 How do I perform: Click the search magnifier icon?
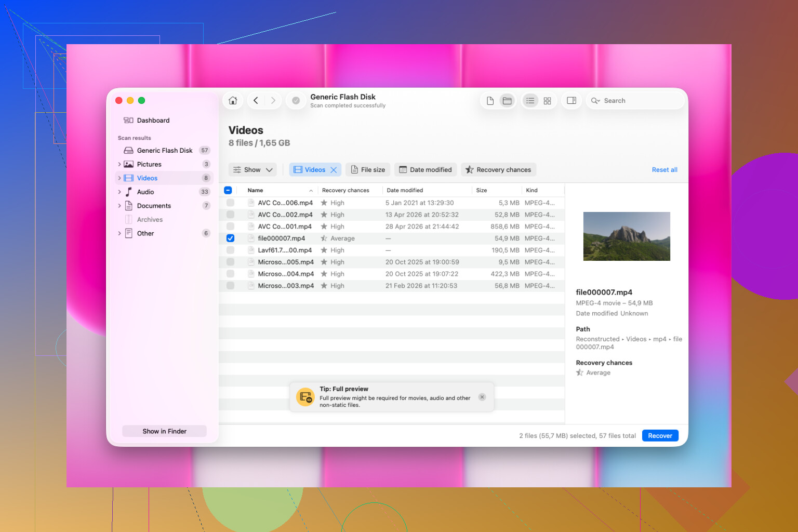tap(595, 101)
